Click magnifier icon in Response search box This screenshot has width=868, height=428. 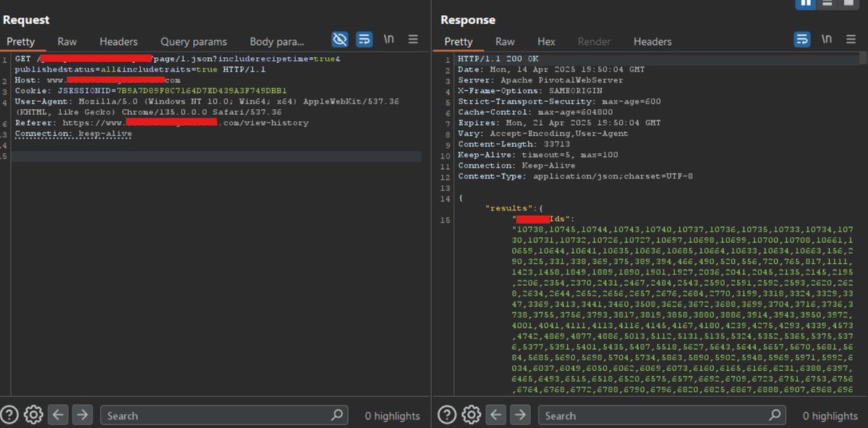775,415
